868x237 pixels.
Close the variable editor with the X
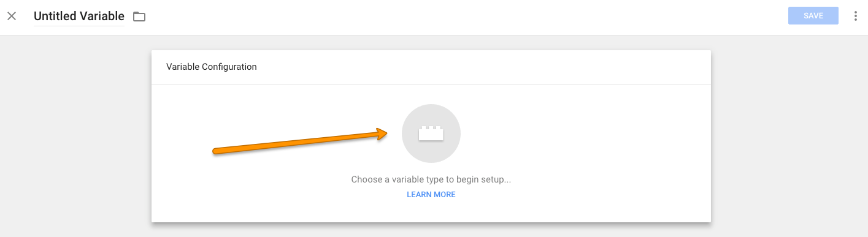click(12, 17)
